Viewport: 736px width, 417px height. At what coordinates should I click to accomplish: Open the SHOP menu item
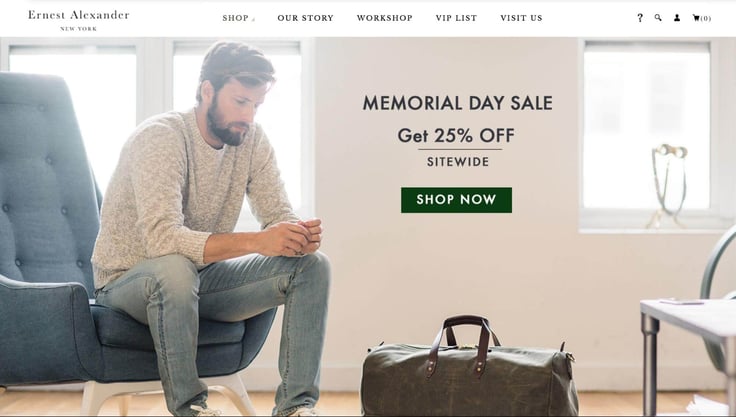[236, 18]
